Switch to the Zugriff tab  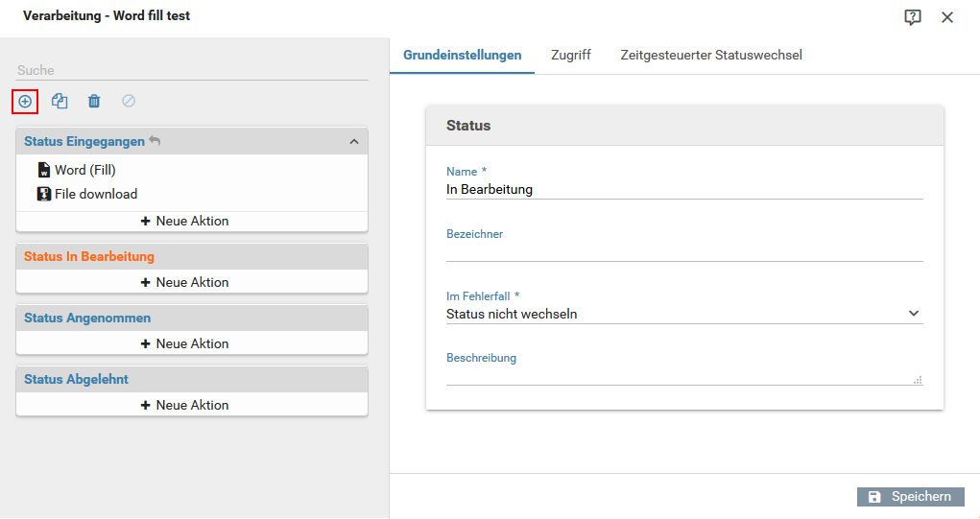point(570,55)
